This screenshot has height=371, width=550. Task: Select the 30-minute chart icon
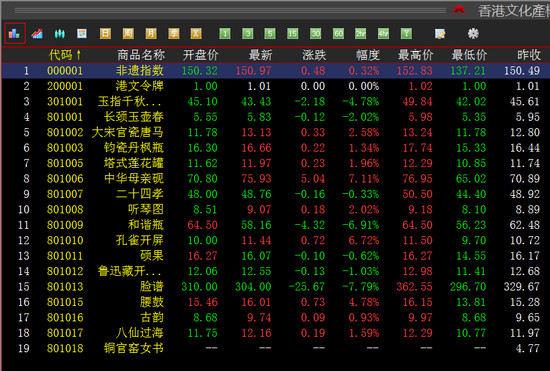click(x=315, y=33)
